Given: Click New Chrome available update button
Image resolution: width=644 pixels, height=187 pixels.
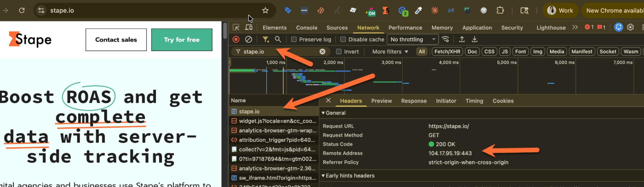Looking at the screenshot, I should click(x=613, y=11).
